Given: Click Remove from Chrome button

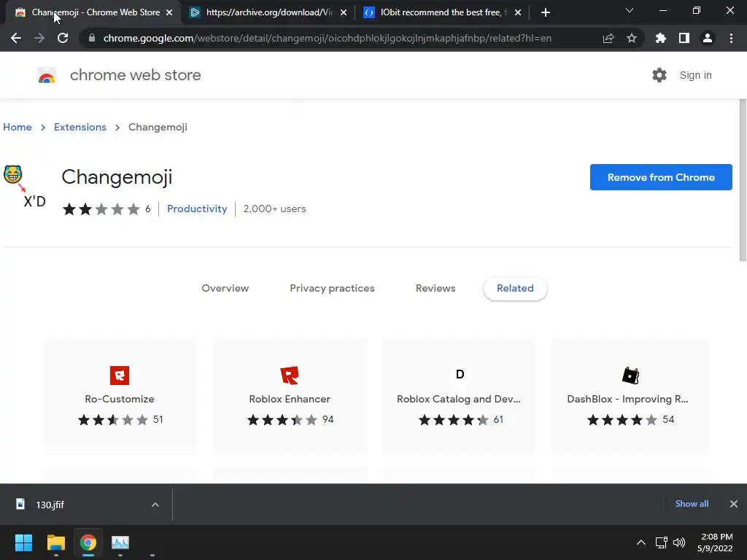Looking at the screenshot, I should tap(661, 177).
